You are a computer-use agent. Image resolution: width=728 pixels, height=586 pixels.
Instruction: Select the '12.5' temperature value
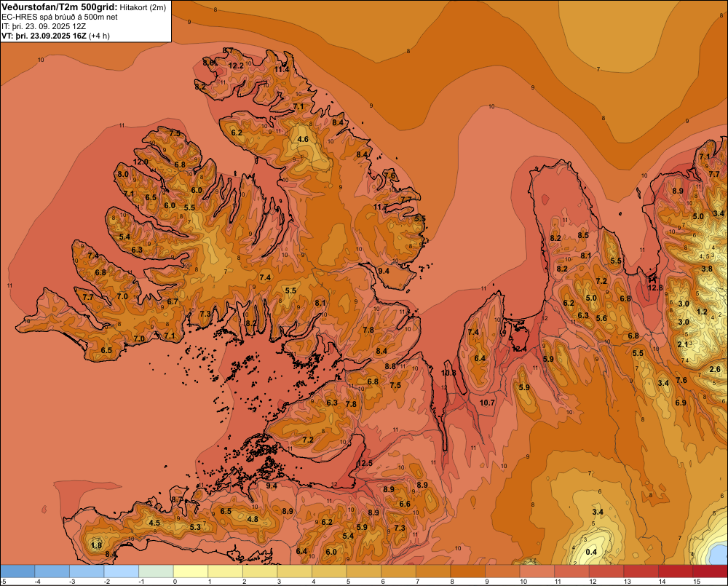point(365,463)
